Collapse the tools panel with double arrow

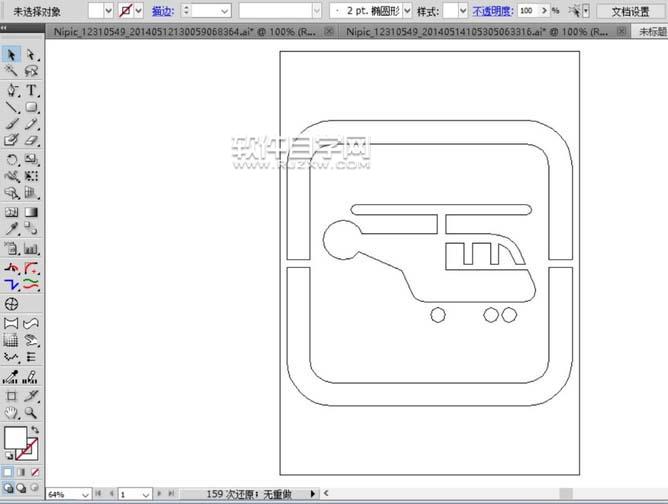coord(4,28)
